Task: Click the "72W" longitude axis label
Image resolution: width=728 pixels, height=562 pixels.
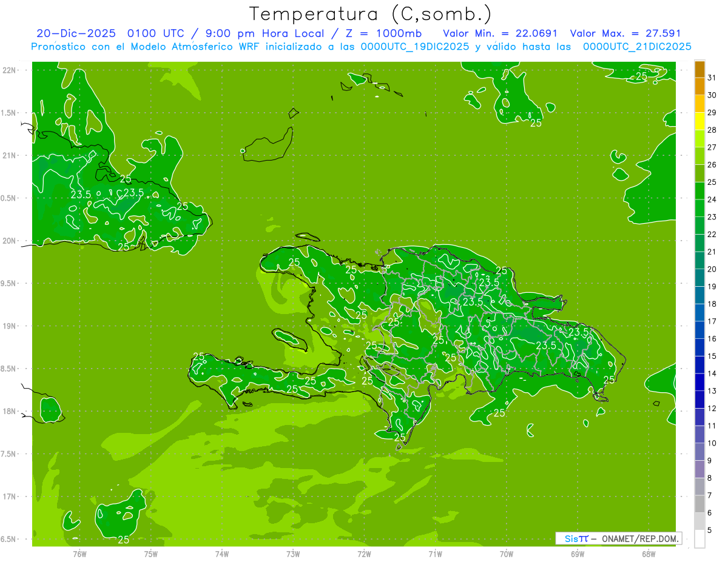Action: click(x=364, y=554)
